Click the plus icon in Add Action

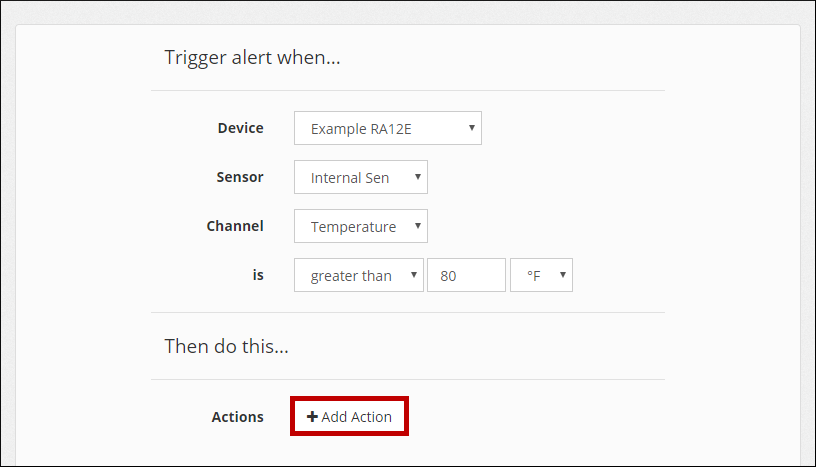312,416
